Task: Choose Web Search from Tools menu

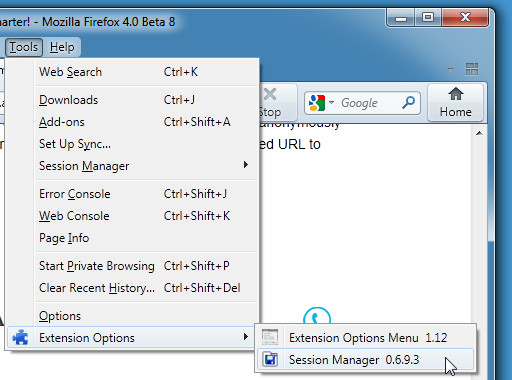Action: point(147,72)
